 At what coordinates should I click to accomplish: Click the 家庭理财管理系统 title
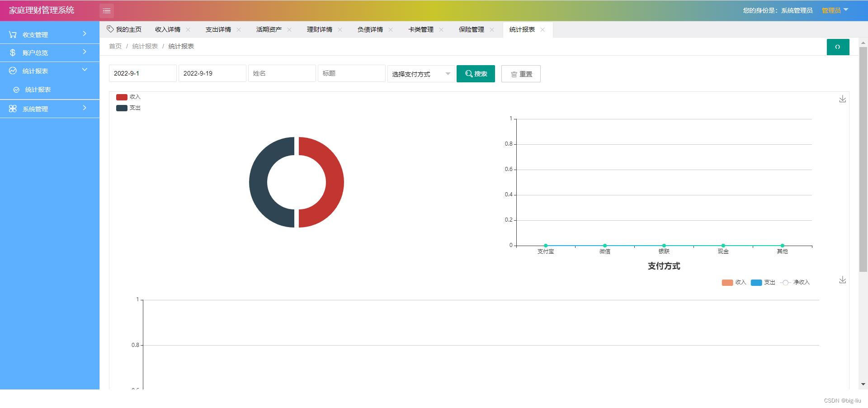pos(42,10)
